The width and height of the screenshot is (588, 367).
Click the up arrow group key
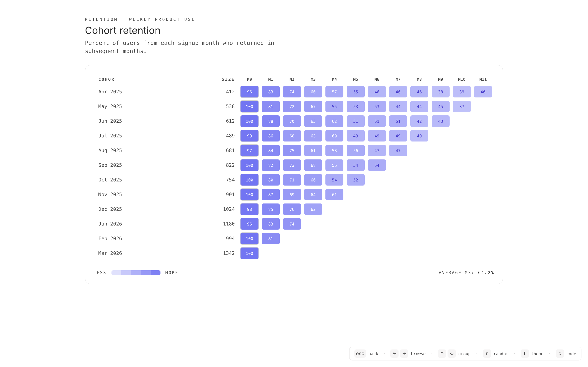tap(442, 353)
